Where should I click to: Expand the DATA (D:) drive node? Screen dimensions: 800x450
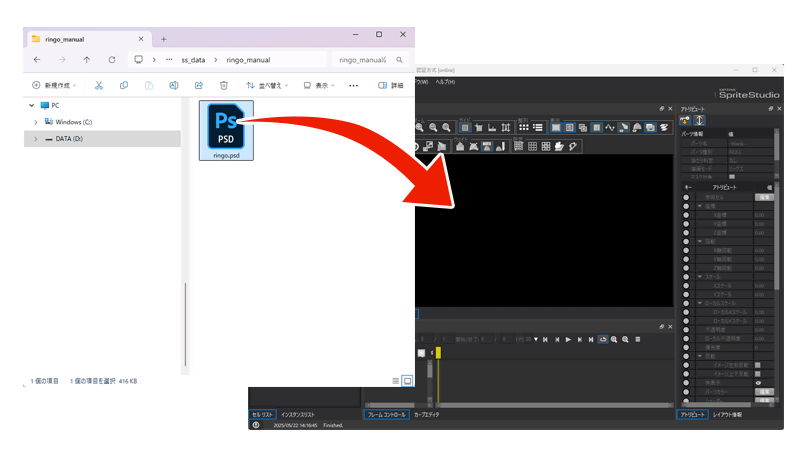coord(36,139)
